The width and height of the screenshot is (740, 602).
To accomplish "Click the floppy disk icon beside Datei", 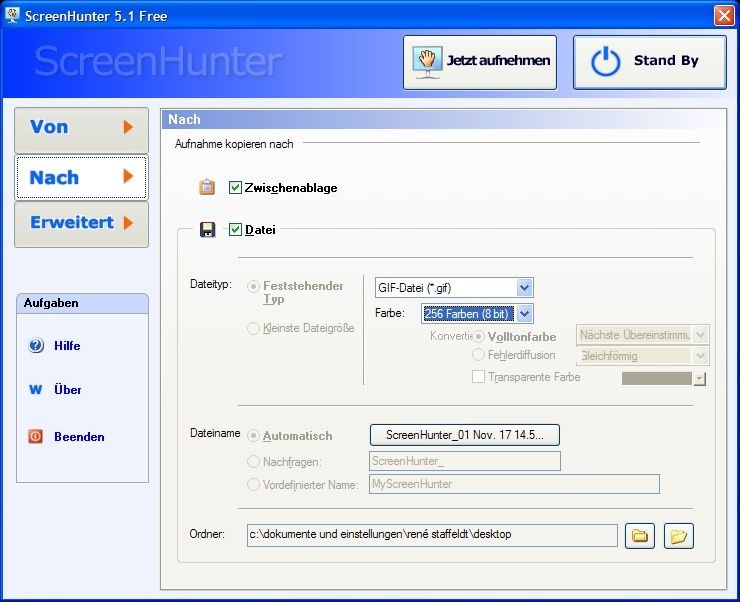I will pyautogui.click(x=207, y=230).
